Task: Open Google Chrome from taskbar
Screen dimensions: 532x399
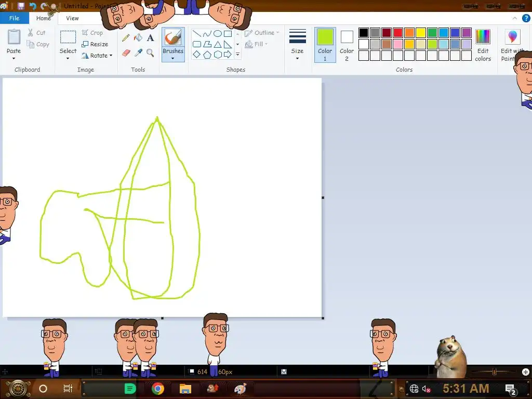Action: pyautogui.click(x=158, y=389)
